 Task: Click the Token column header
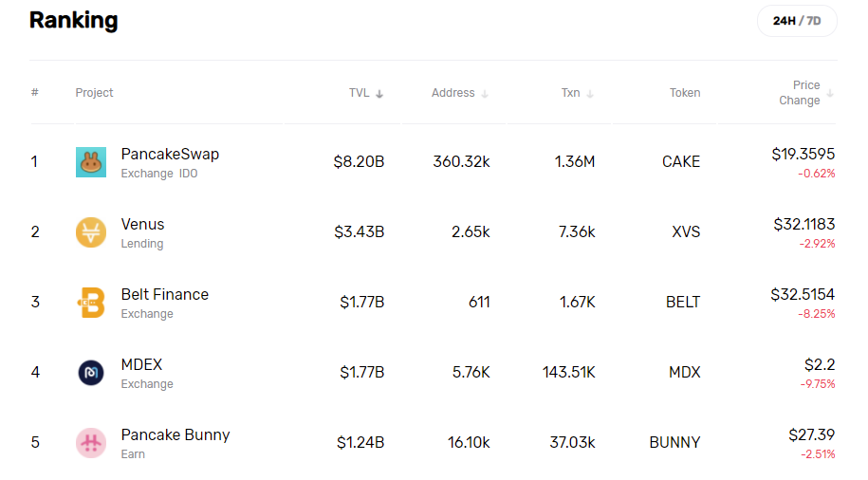click(x=685, y=93)
